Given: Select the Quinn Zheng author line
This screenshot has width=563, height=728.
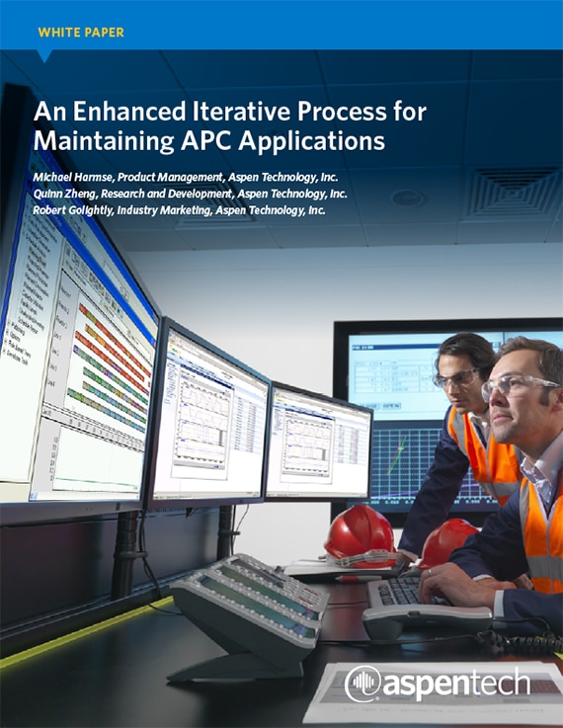Looking at the screenshot, I should pyautogui.click(x=190, y=194).
